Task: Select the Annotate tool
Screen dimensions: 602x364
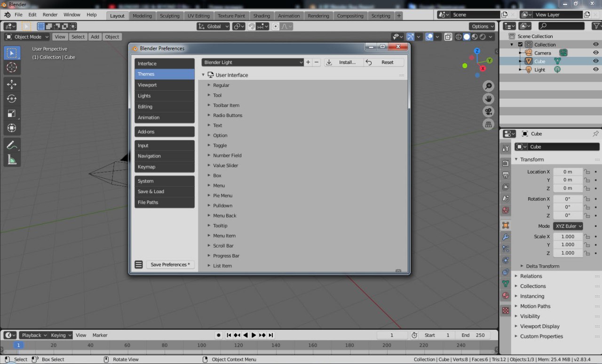Action: coord(12,145)
